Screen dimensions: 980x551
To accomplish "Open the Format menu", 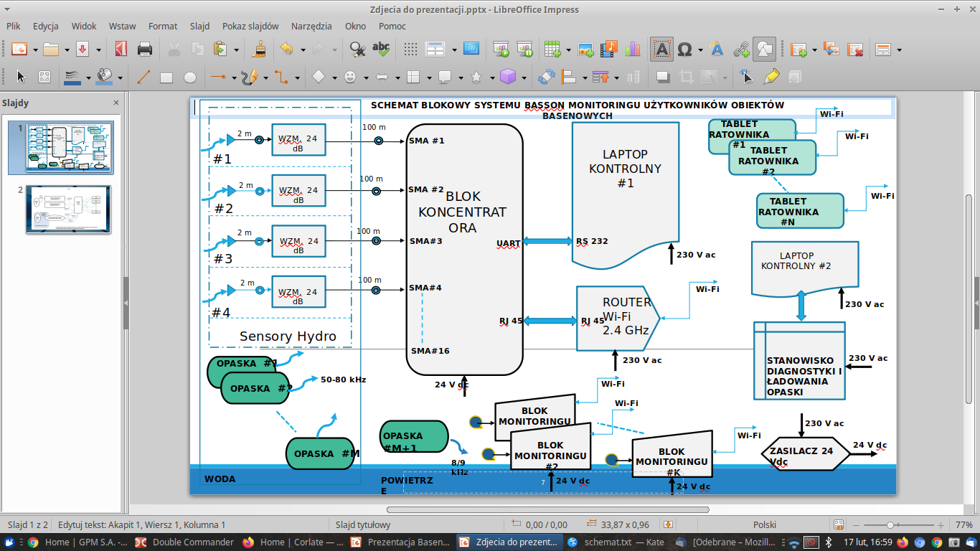I will [163, 26].
